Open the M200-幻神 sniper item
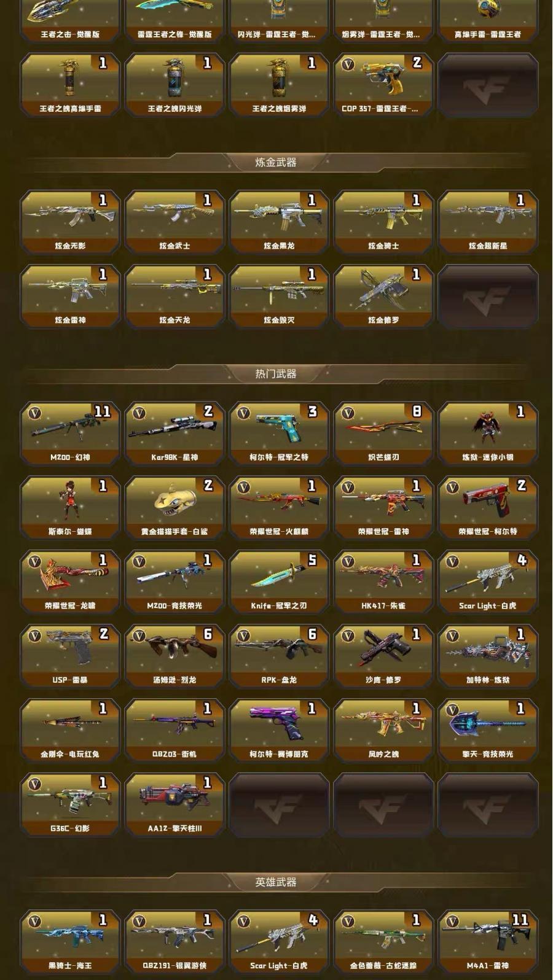 (x=70, y=434)
